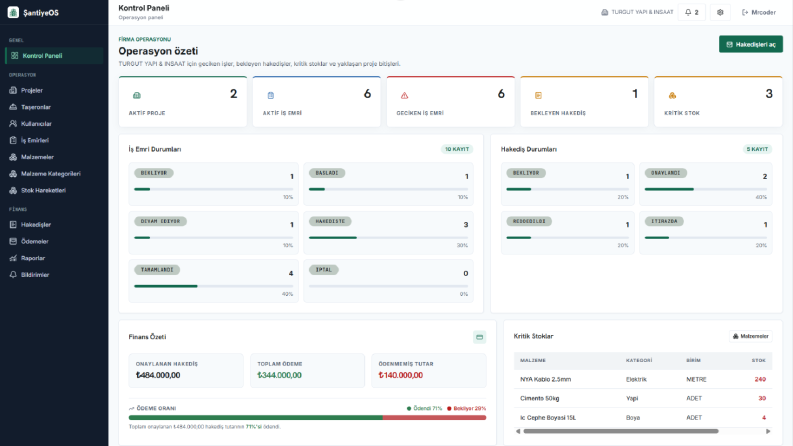This screenshot has height=446, width=793.
Task: Click the Bekleyen Hakediş card icon
Action: (x=538, y=95)
